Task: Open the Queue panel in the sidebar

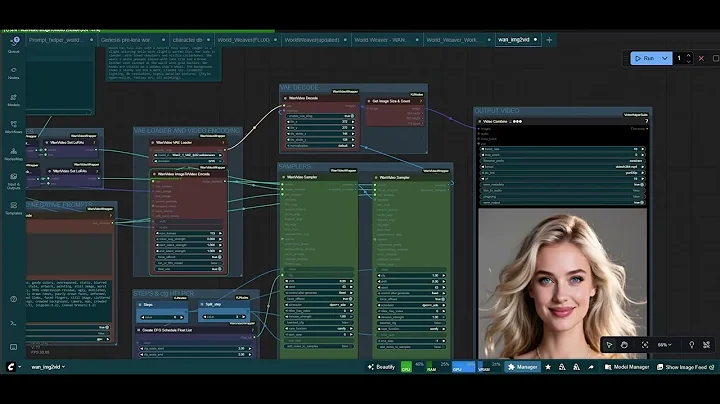Action: click(x=14, y=45)
